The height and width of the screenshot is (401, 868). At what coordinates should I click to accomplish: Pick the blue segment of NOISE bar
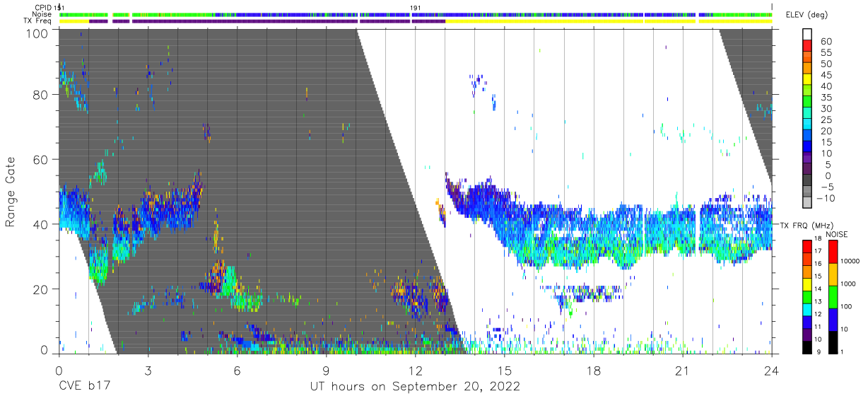(832, 320)
